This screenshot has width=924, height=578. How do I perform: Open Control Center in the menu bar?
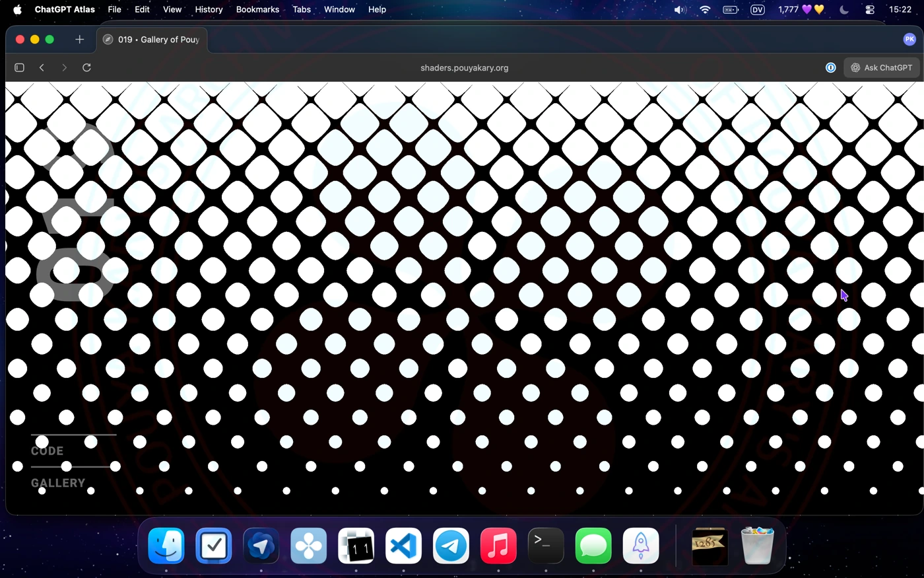click(870, 10)
